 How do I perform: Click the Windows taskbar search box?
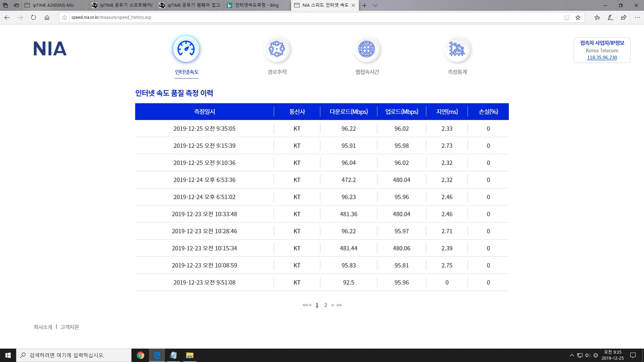pyautogui.click(x=74, y=355)
